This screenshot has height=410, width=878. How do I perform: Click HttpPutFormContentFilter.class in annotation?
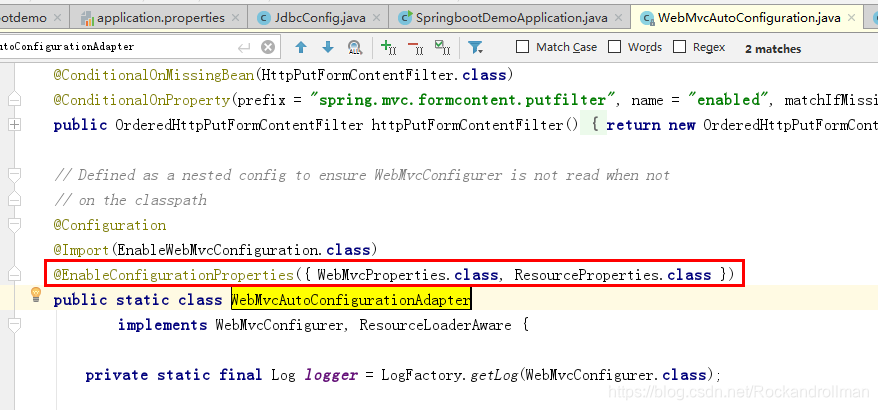tap(384, 74)
